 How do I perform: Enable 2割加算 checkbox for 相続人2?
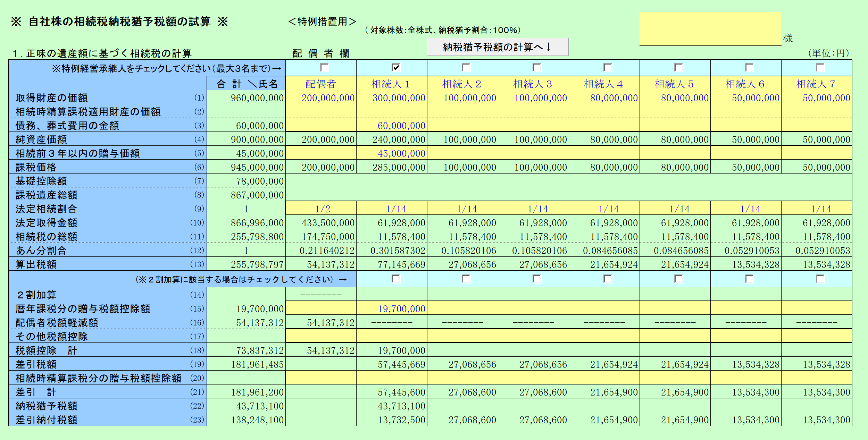click(x=466, y=279)
